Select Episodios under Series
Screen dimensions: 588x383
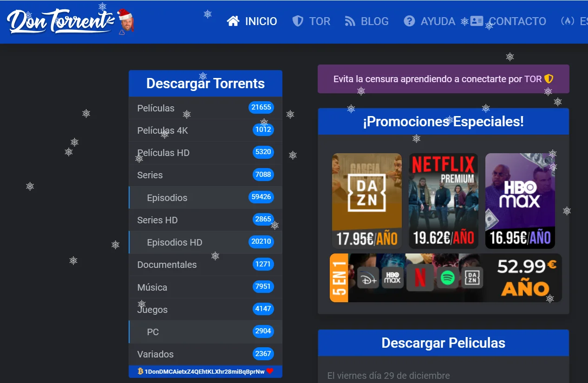(205, 198)
